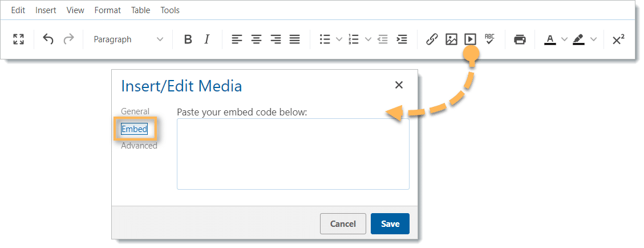Click the undo arrow icon

click(x=48, y=39)
